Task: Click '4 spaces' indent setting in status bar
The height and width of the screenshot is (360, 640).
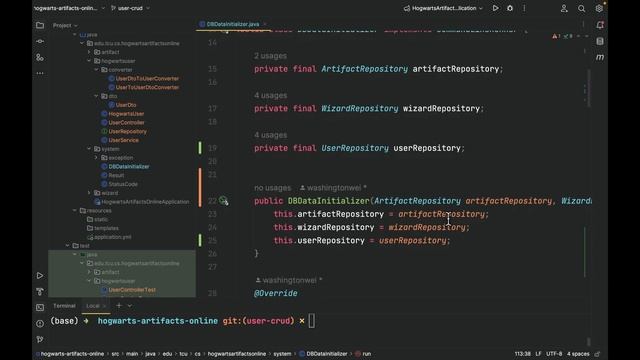Action: click(578, 354)
